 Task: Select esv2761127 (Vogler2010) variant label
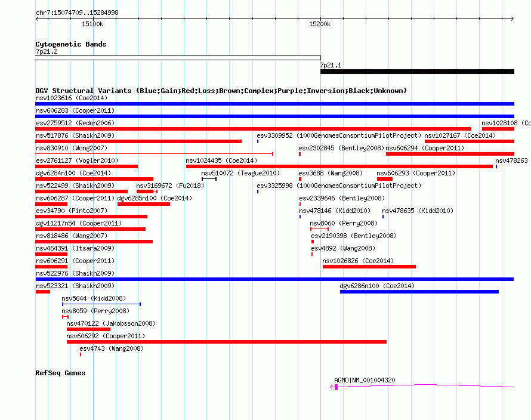[77, 161]
